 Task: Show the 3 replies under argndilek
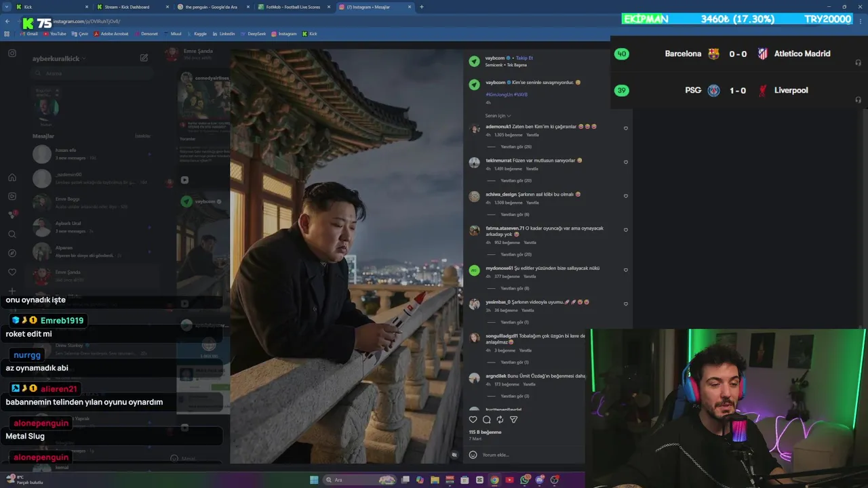[x=515, y=396]
